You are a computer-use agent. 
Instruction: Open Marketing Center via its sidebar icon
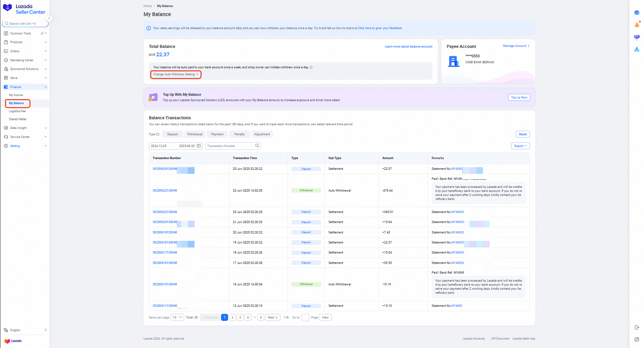pos(6,60)
